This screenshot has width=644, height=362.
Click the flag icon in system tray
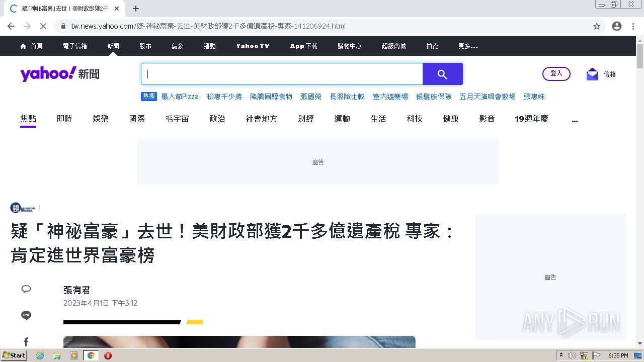pyautogui.click(x=596, y=355)
